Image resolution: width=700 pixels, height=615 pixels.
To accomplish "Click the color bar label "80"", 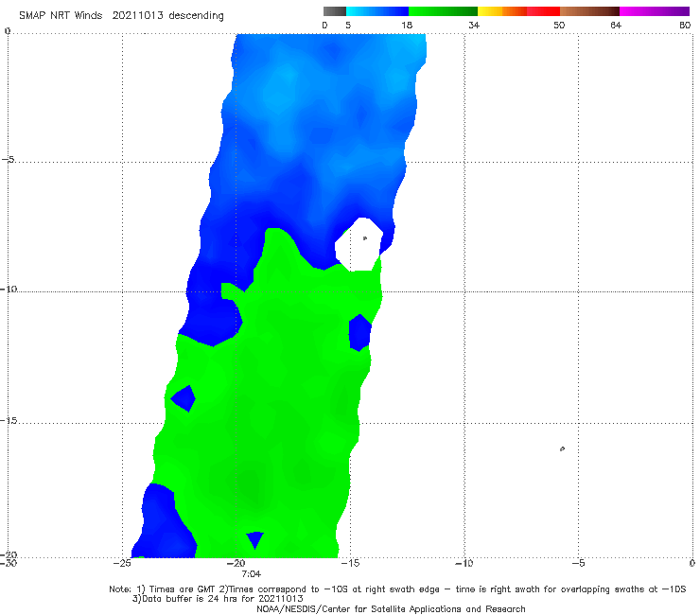I will coord(685,26).
